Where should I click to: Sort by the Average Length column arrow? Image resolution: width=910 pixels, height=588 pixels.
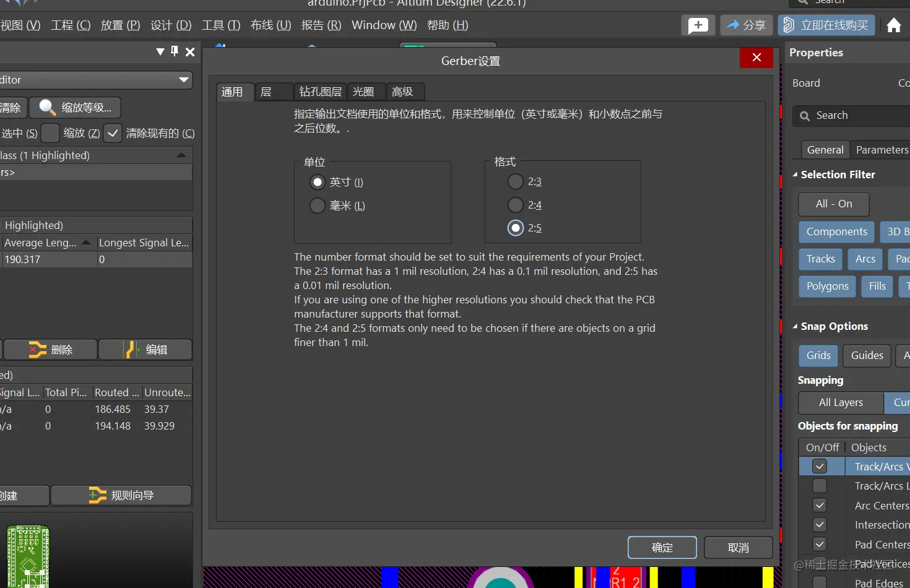(87, 243)
